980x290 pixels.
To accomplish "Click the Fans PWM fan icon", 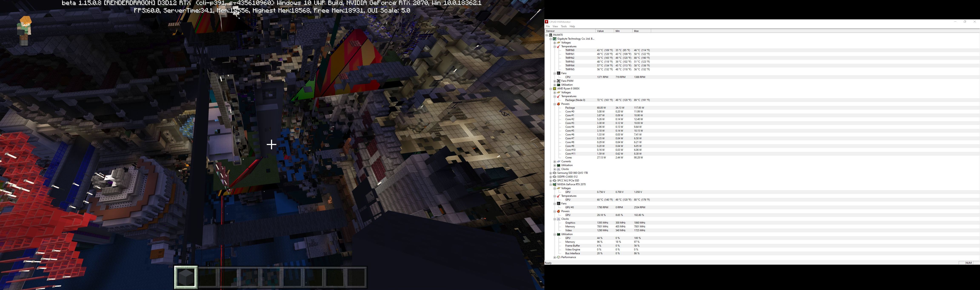I will [x=558, y=81].
